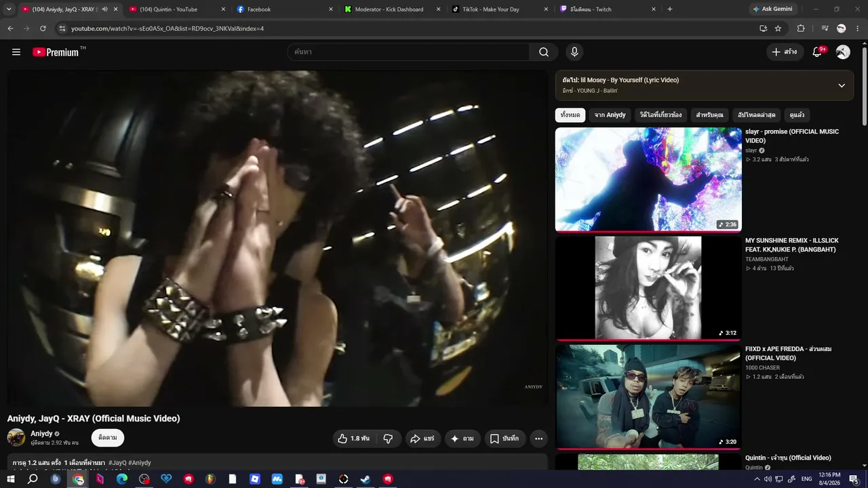Open the Chrome three-dot menu
The image size is (868, 488).
(x=858, y=28)
